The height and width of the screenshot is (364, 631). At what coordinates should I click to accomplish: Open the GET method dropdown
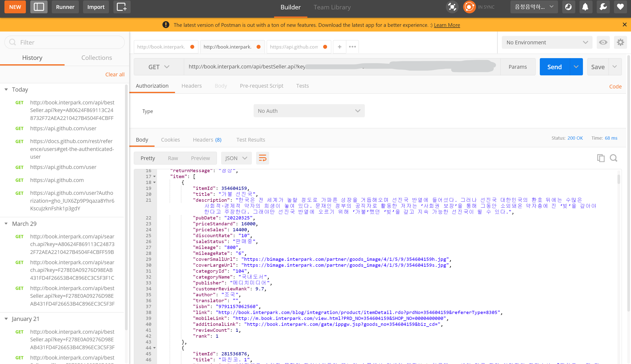pyautogui.click(x=159, y=67)
